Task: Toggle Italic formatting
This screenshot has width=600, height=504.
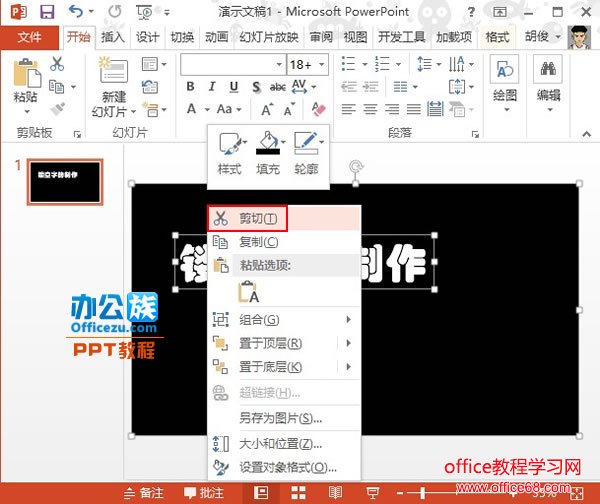Action: tap(212, 87)
